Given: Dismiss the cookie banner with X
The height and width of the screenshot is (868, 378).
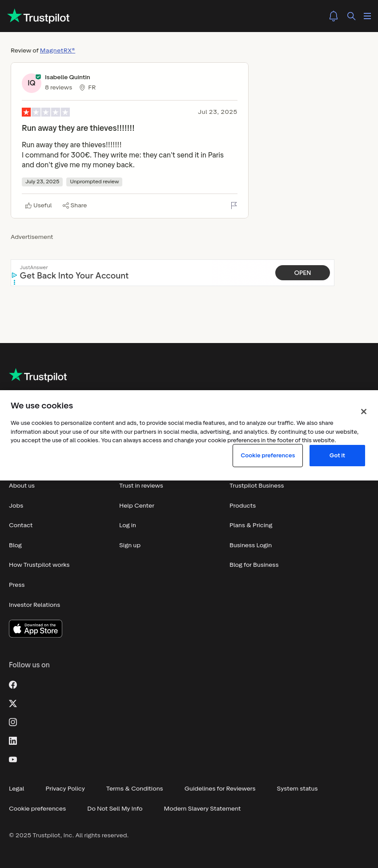Looking at the screenshot, I should [364, 412].
